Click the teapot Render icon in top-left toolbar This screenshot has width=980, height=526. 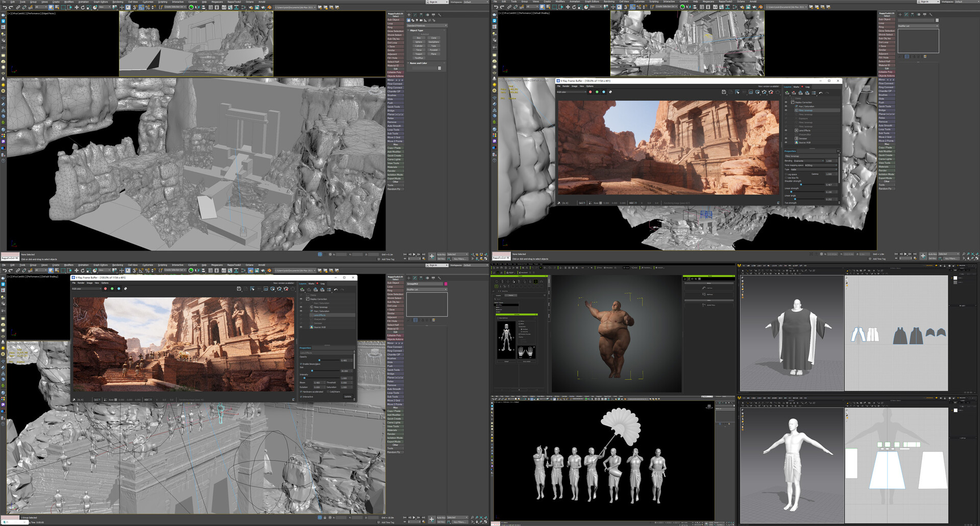tap(263, 7)
